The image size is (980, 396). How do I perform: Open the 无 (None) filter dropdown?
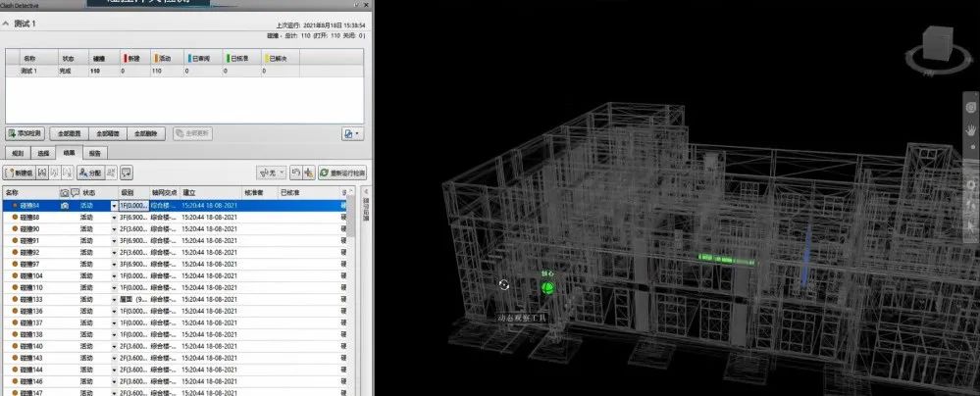coord(272,172)
